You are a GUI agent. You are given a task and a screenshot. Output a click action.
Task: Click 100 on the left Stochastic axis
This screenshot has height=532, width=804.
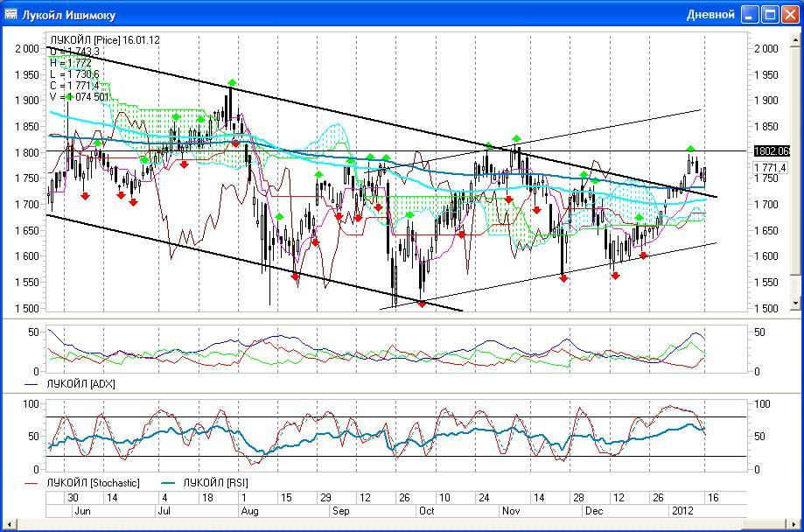tap(31, 404)
